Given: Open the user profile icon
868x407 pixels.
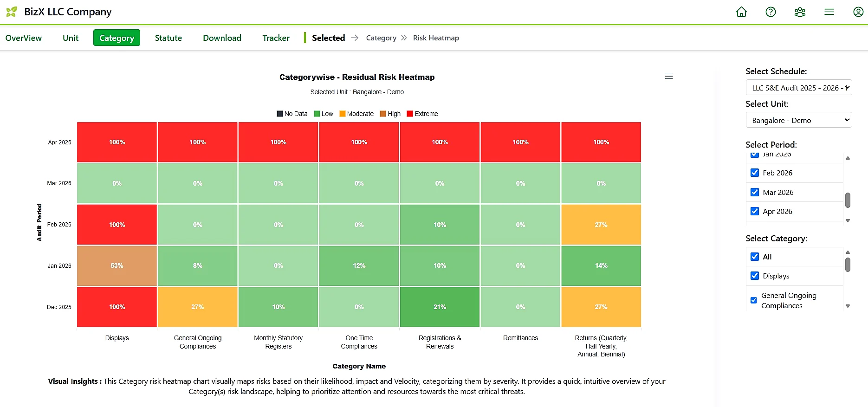Looking at the screenshot, I should pyautogui.click(x=858, y=12).
